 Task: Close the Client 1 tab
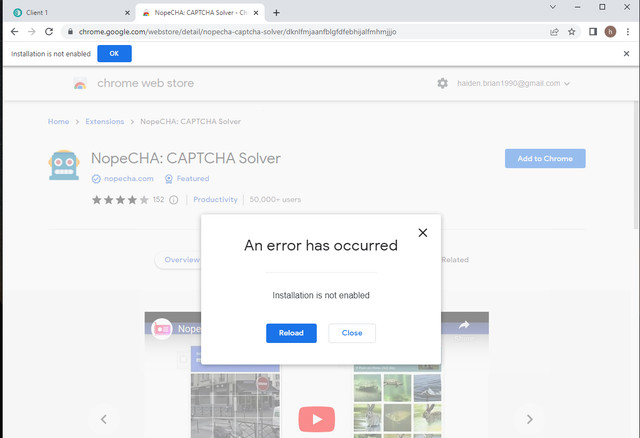tap(127, 13)
